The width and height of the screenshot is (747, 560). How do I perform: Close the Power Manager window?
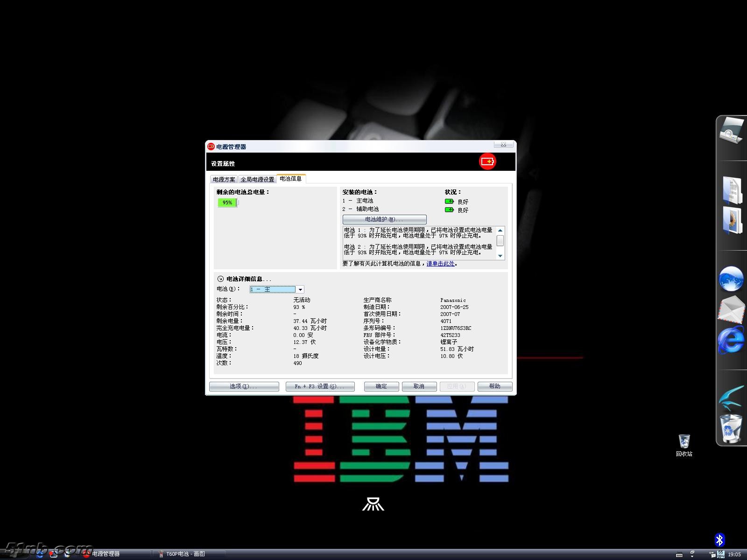[x=503, y=145]
